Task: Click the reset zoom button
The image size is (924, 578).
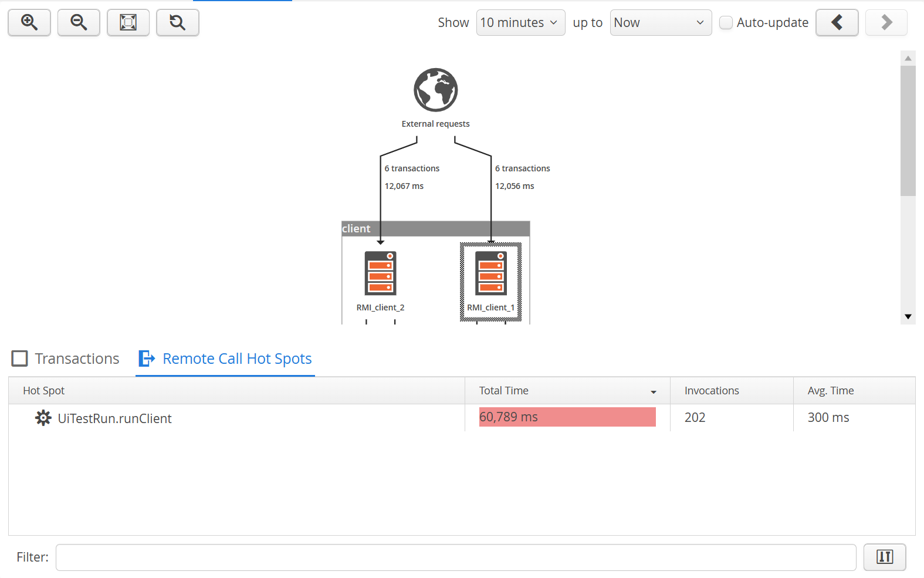Action: coord(177,22)
